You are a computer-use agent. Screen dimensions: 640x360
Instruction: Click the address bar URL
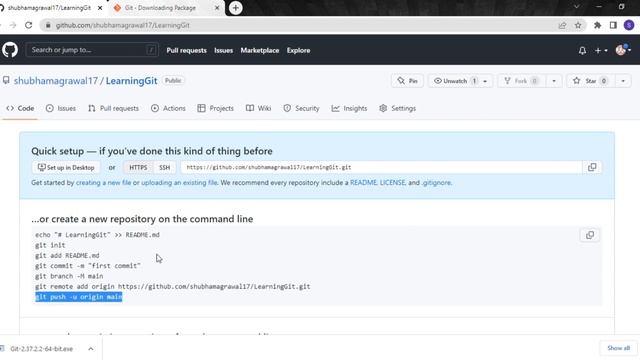(x=122, y=25)
